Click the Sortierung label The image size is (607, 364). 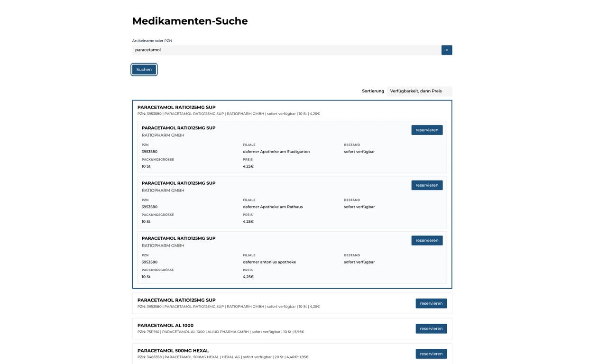[373, 91]
